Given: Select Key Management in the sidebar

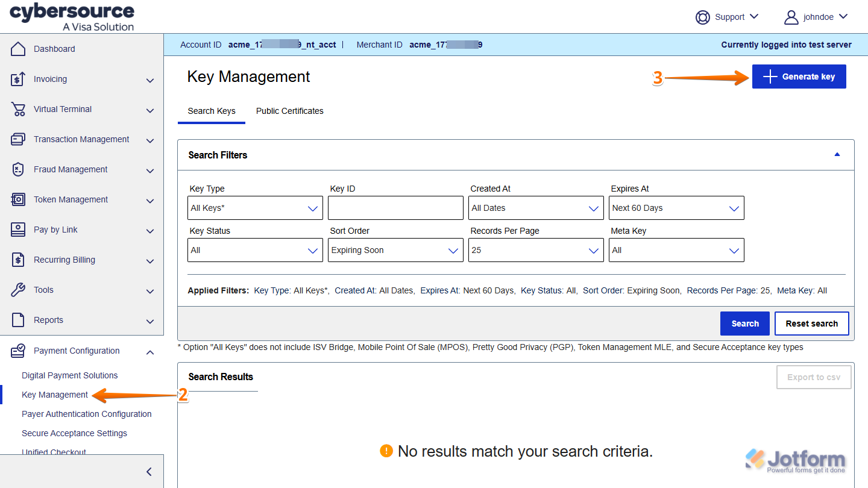Looking at the screenshot, I should pyautogui.click(x=55, y=395).
